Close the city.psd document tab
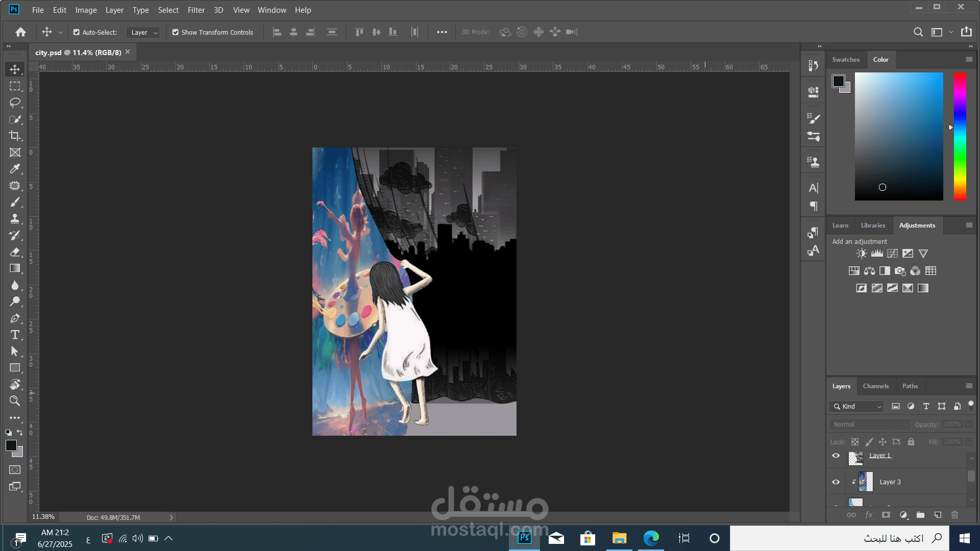This screenshot has width=980, height=551. (x=128, y=52)
